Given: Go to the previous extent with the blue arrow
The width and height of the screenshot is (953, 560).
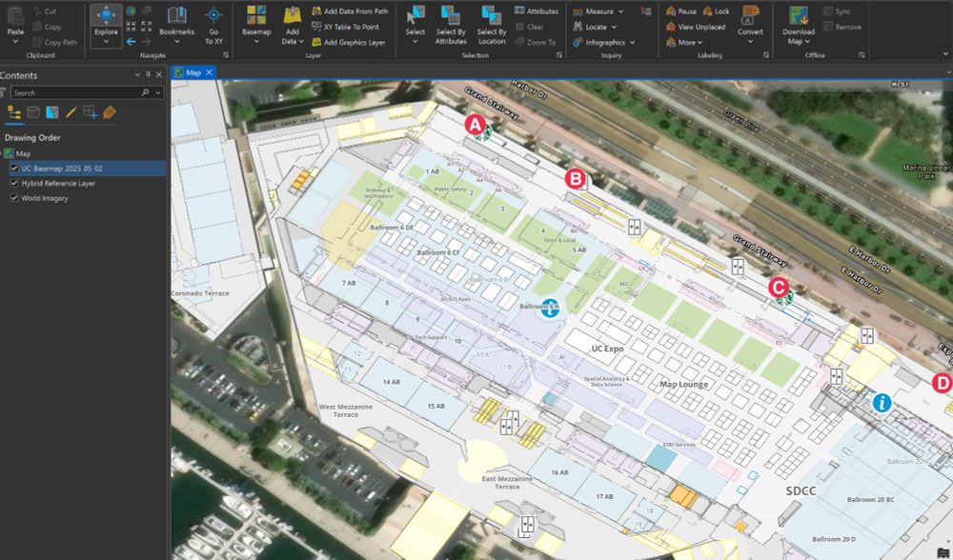Looking at the screenshot, I should 131,41.
